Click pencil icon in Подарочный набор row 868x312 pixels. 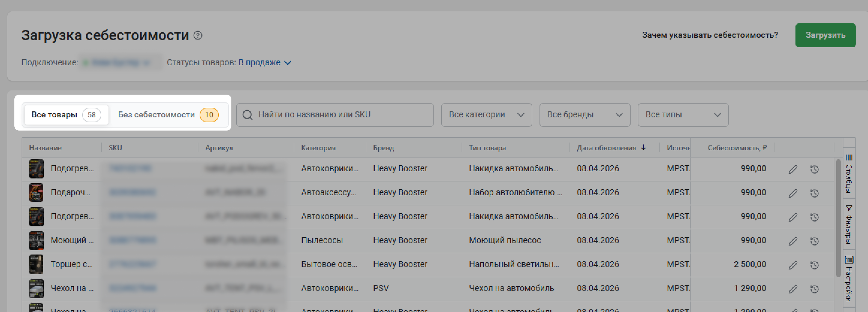click(x=793, y=193)
